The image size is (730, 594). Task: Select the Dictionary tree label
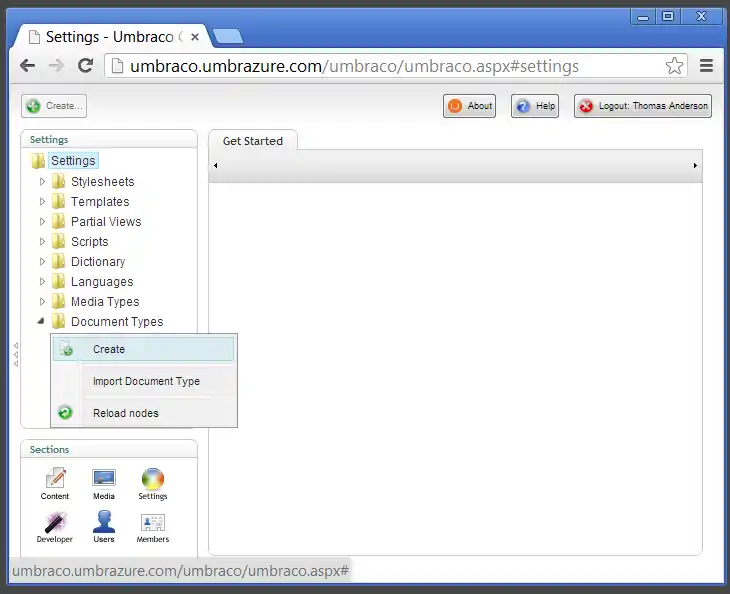98,262
